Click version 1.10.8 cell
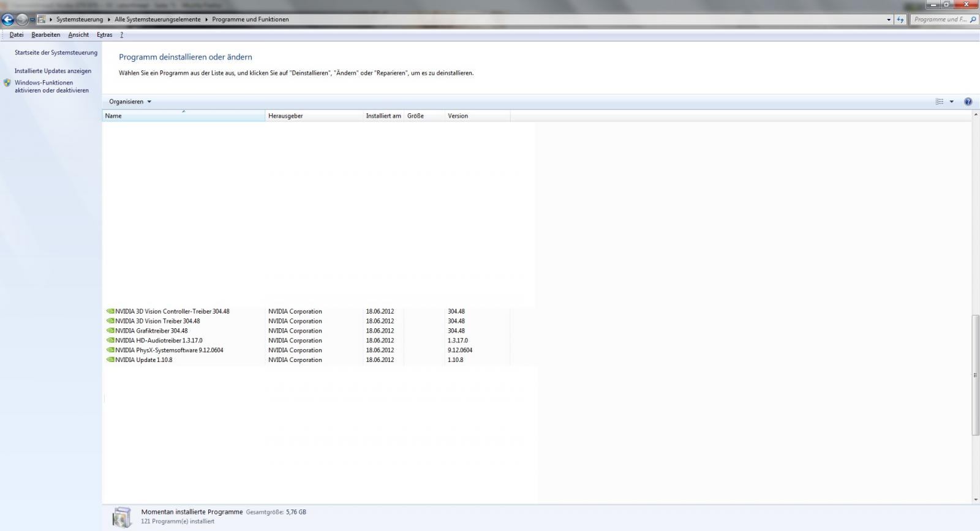 455,360
